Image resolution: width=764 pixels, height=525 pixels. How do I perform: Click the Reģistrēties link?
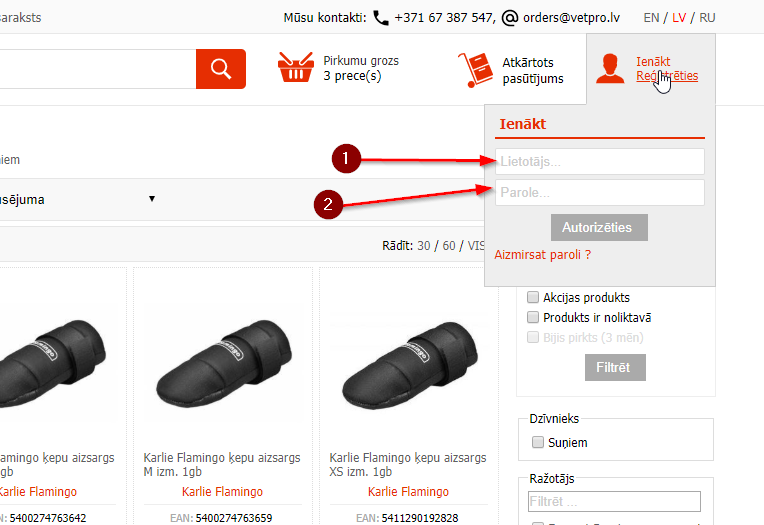point(667,76)
